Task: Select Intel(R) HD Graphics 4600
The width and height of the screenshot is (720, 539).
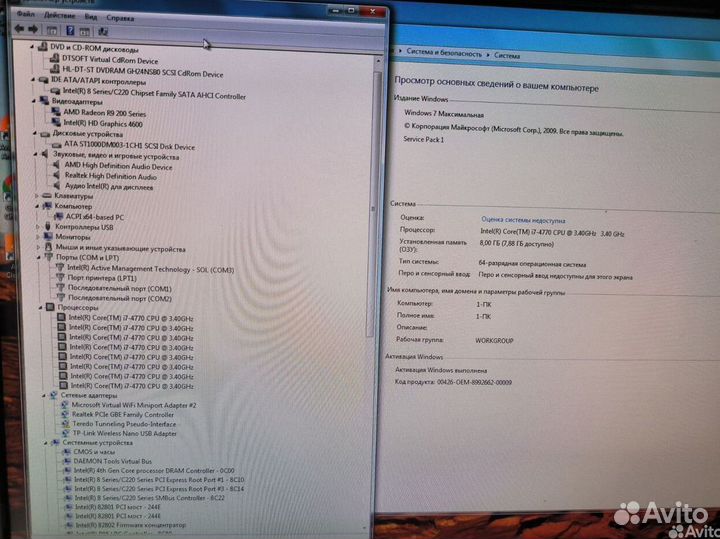Action: tap(103, 124)
